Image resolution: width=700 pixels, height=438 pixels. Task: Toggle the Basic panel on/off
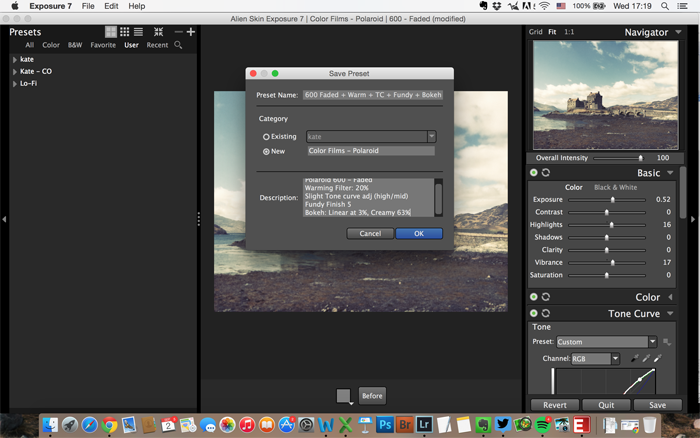533,172
